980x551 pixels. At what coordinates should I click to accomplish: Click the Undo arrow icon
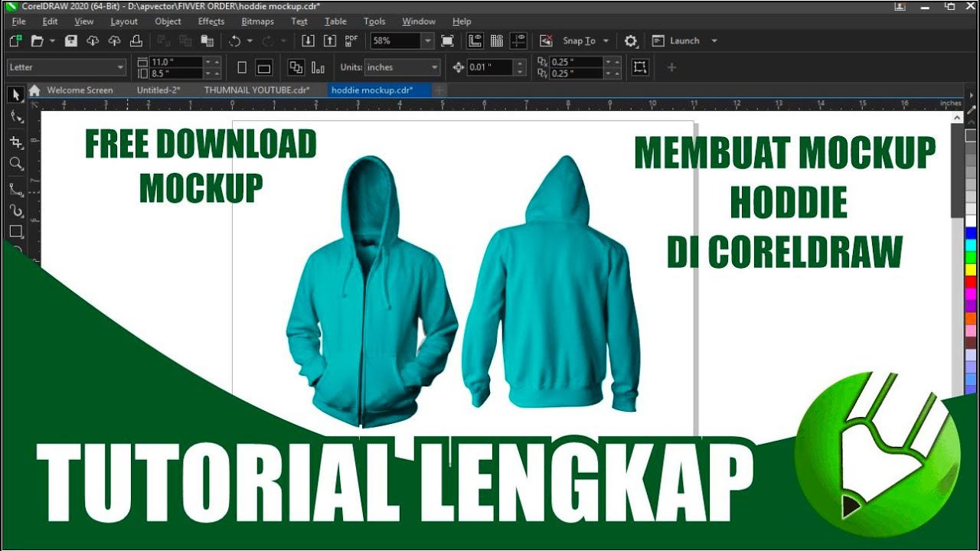(235, 41)
